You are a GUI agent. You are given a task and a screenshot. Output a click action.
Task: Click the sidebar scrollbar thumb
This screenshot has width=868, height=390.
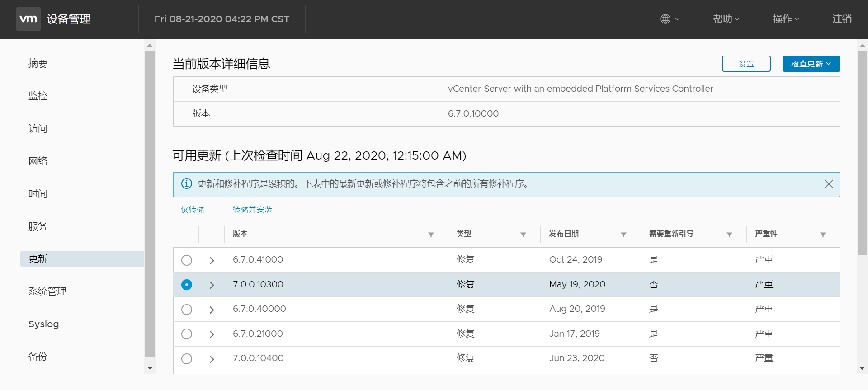(x=150, y=204)
